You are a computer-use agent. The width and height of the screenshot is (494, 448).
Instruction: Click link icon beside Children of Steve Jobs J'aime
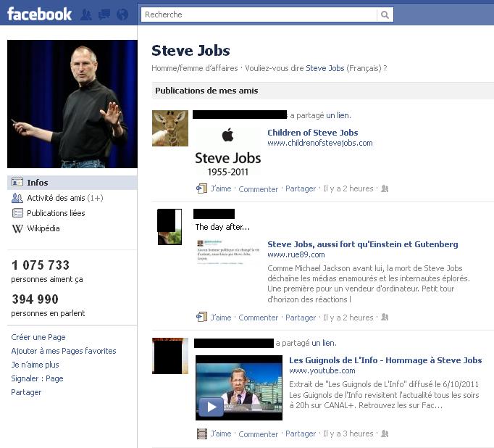(201, 188)
